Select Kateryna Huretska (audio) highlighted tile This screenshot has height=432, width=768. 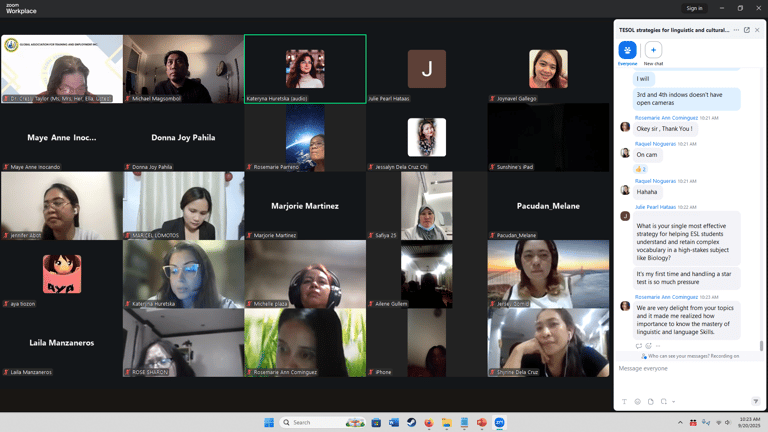(x=305, y=69)
